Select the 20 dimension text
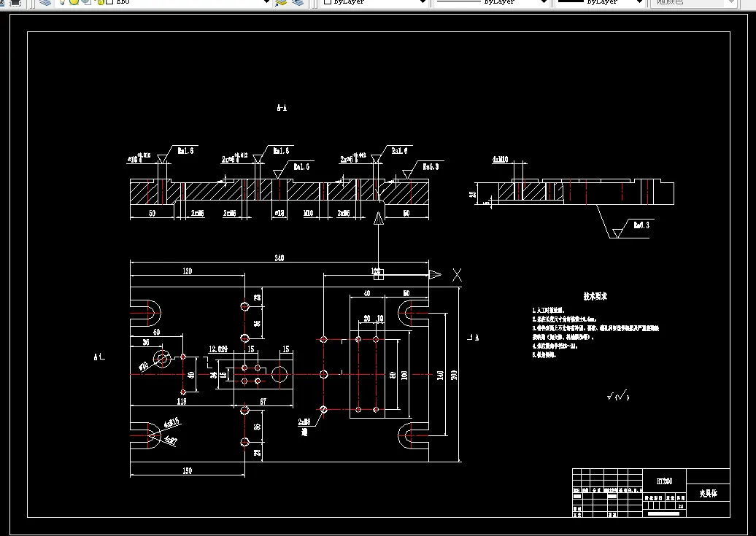Screen dimensions: 756x536 point(367,319)
